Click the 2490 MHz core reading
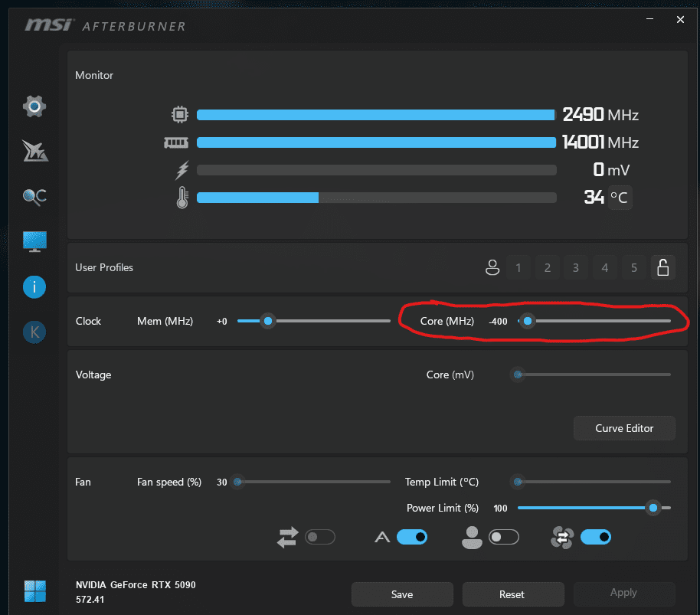Screen dimensions: 700x615 600,115
